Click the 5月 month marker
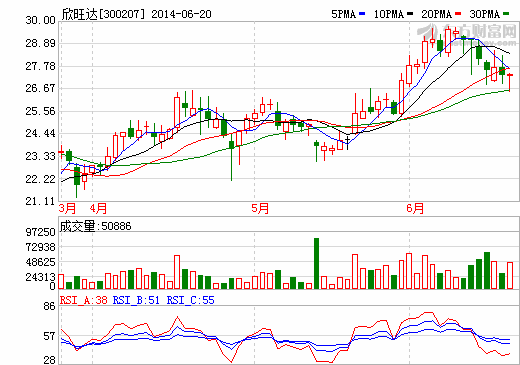520x365 pixels. point(260,209)
